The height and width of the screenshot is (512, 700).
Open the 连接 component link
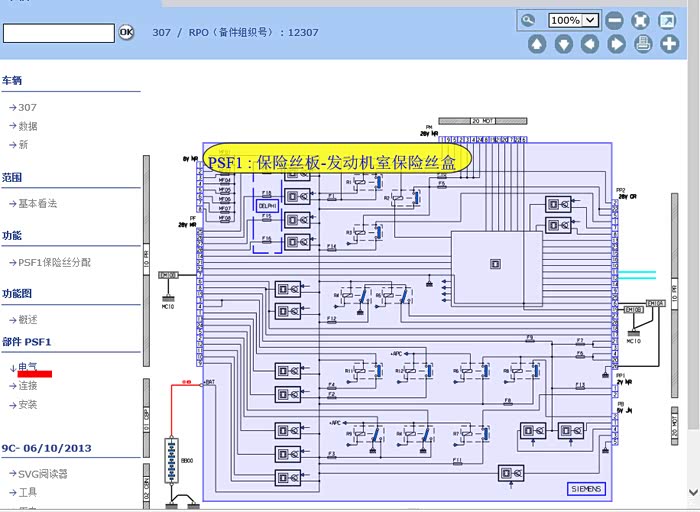click(x=27, y=386)
